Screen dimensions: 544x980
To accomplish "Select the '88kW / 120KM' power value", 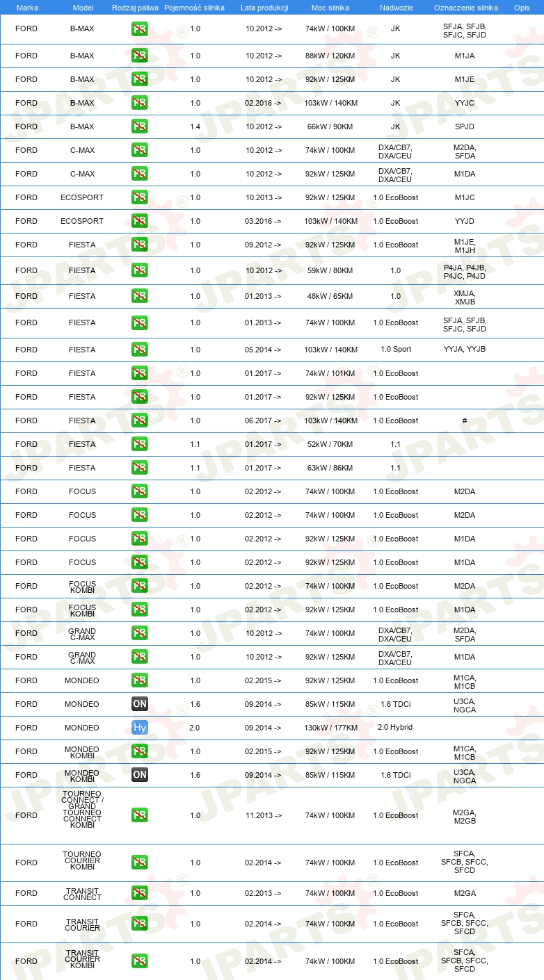I will 330,56.
